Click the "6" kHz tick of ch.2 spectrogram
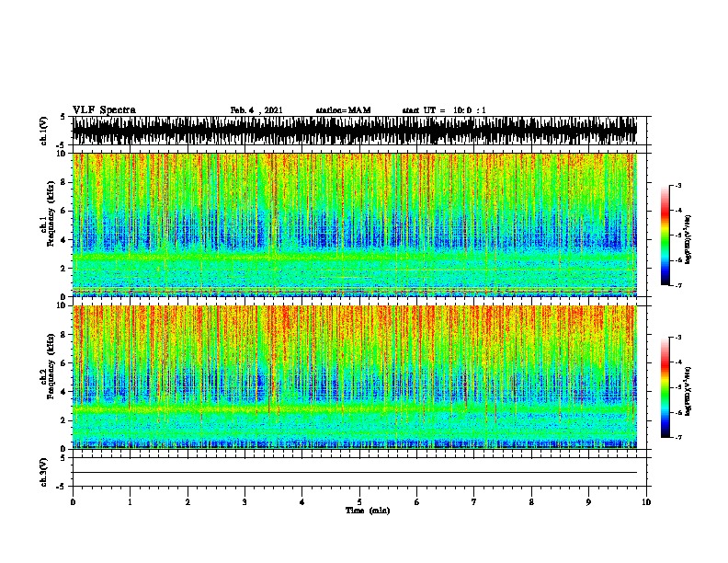This screenshot has height=563, width=728. click(64, 363)
